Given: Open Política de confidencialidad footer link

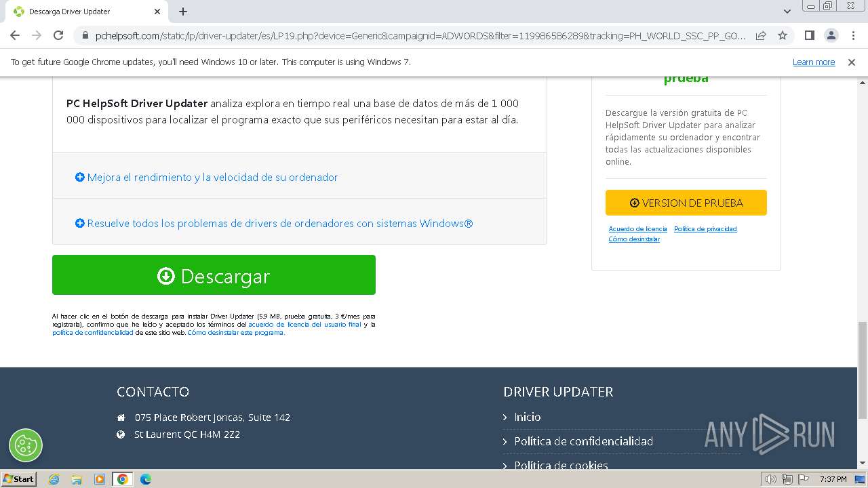Looking at the screenshot, I should [583, 441].
